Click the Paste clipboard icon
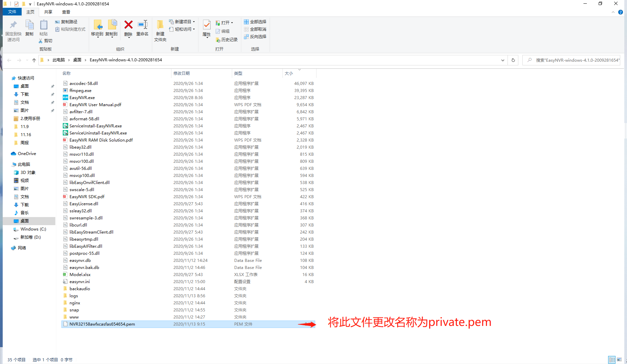This screenshot has height=364, width=627. [x=44, y=25]
